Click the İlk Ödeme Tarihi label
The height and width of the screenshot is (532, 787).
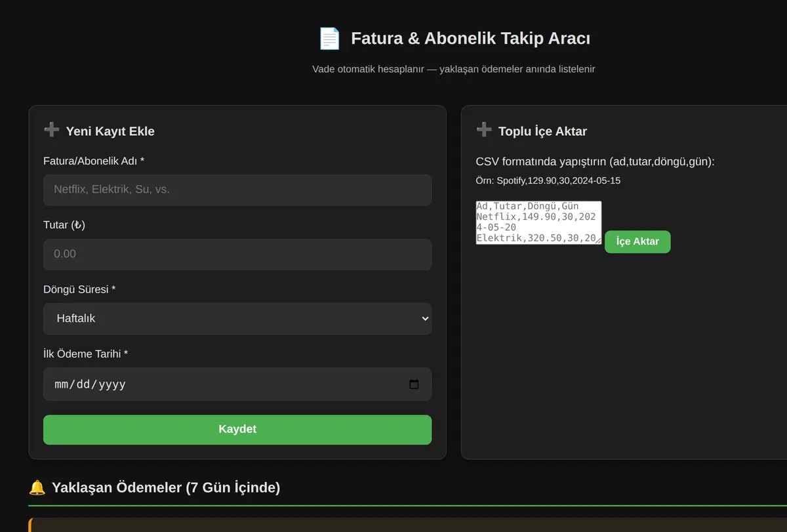point(86,354)
